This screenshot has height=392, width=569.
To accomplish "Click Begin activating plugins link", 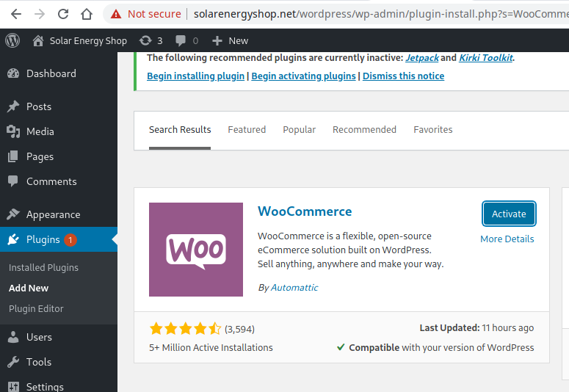I will coord(303,76).
